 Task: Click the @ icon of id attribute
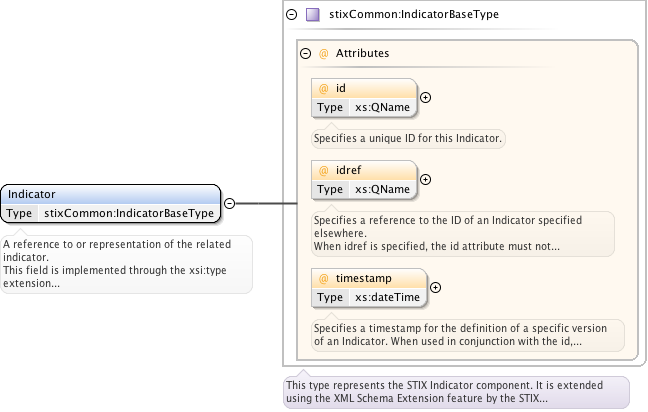tap(323, 89)
